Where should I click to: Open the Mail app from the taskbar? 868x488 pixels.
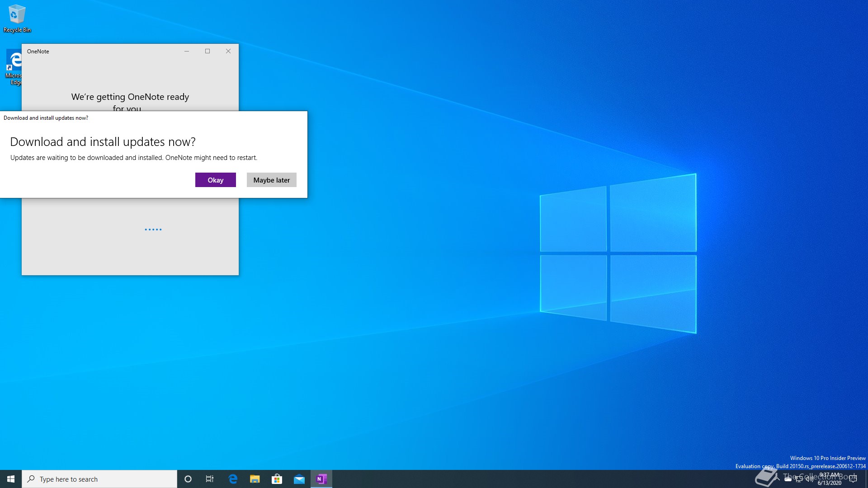pos(299,479)
